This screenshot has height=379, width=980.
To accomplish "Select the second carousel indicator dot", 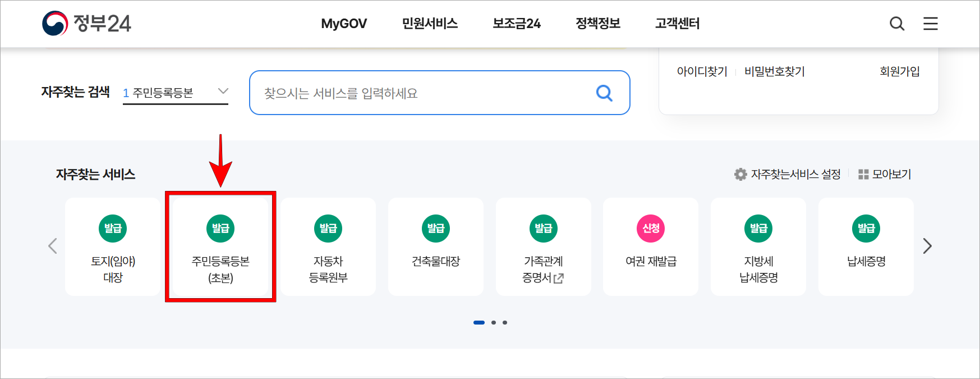I will point(493,322).
